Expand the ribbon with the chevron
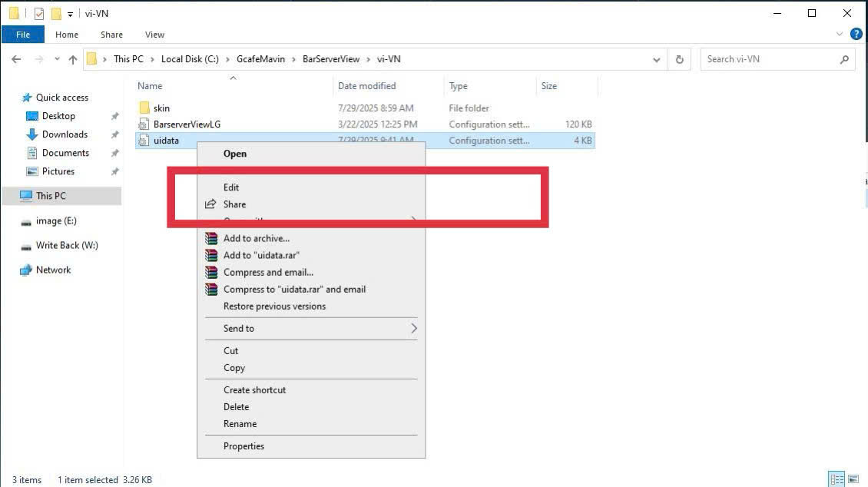868x487 pixels. click(840, 35)
